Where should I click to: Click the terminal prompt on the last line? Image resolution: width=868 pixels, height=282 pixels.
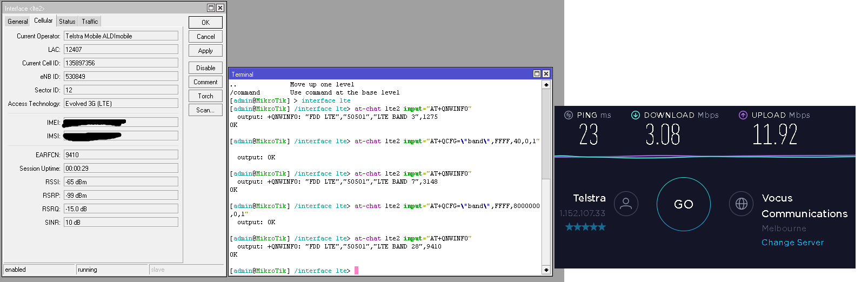(x=290, y=271)
